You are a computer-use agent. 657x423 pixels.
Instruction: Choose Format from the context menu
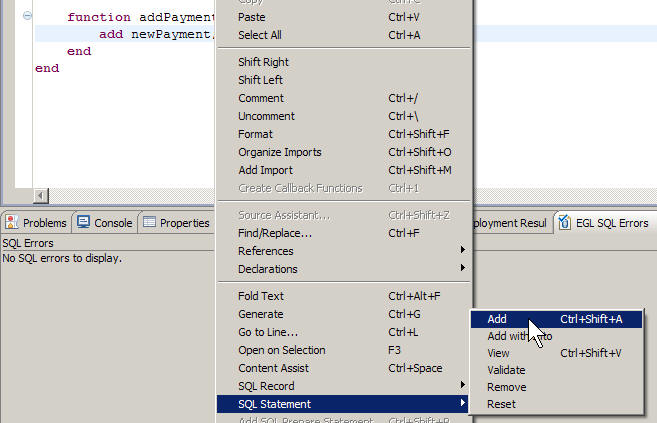344,134
